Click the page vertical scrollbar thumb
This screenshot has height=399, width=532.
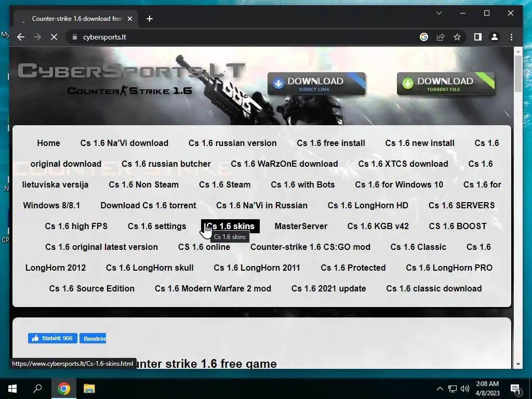tap(518, 73)
